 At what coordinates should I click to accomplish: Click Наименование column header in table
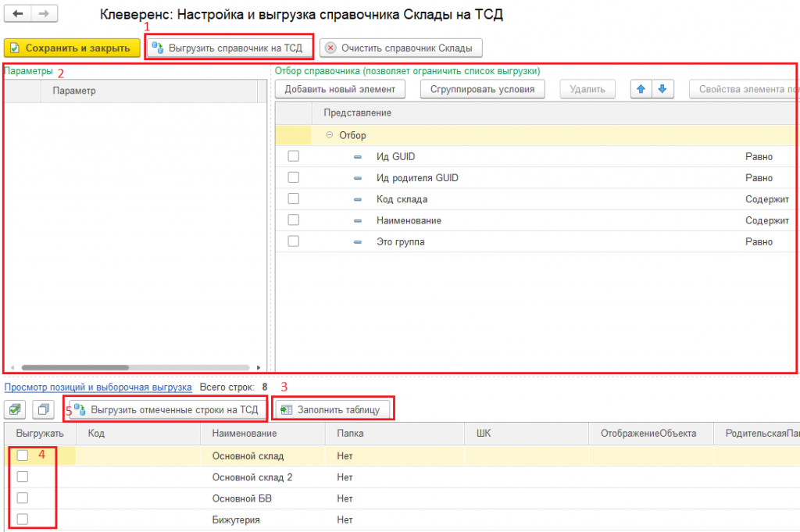click(245, 433)
